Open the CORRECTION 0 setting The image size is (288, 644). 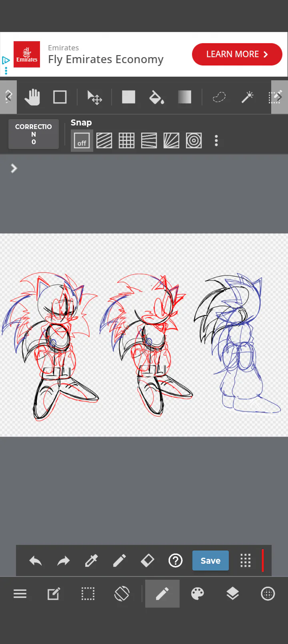pos(34,134)
